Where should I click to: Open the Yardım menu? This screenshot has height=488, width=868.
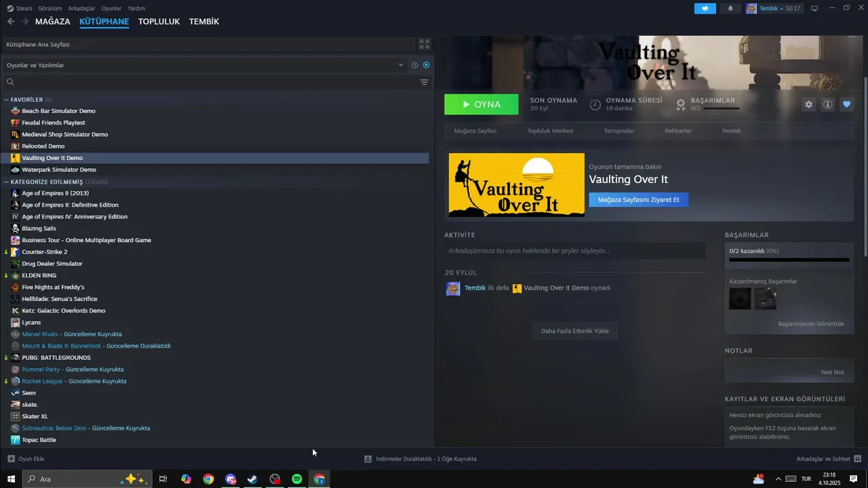click(x=136, y=8)
